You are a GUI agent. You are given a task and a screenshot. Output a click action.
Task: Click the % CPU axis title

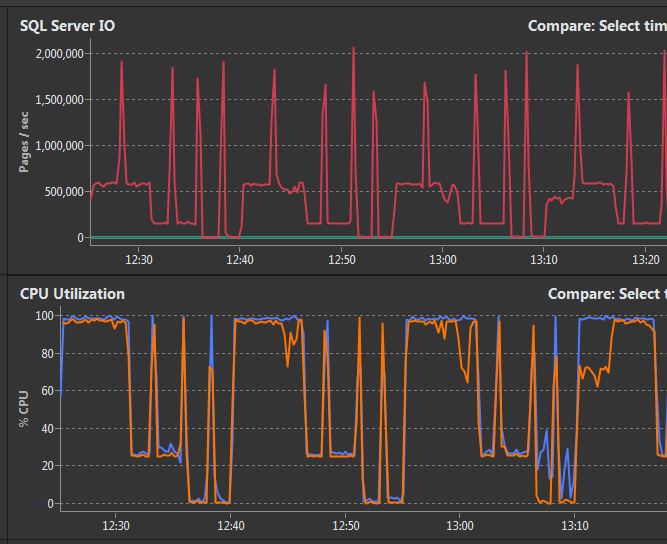pos(24,408)
